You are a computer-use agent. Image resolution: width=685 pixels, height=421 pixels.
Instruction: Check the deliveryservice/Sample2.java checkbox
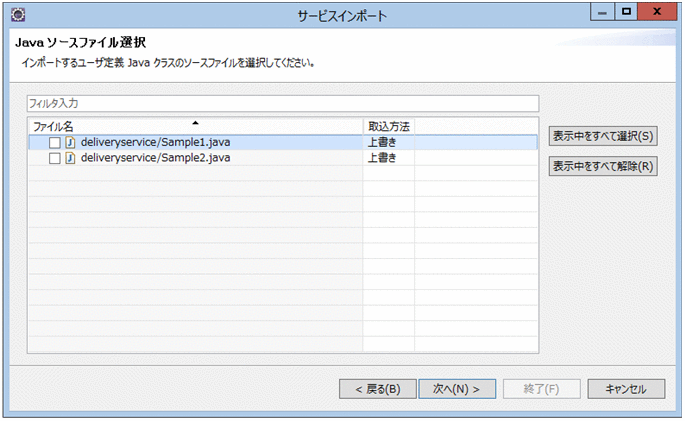click(55, 158)
